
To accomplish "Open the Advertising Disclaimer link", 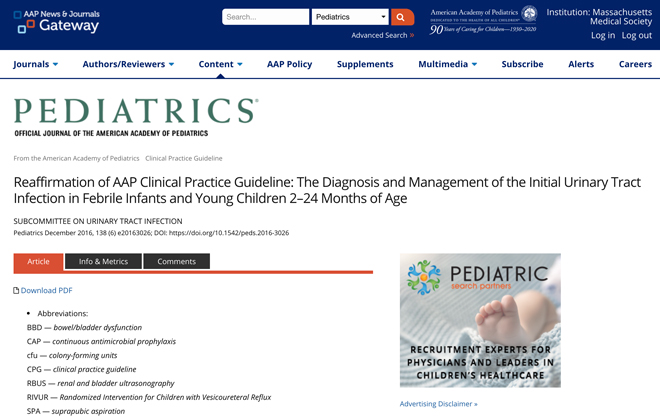I will point(438,404).
